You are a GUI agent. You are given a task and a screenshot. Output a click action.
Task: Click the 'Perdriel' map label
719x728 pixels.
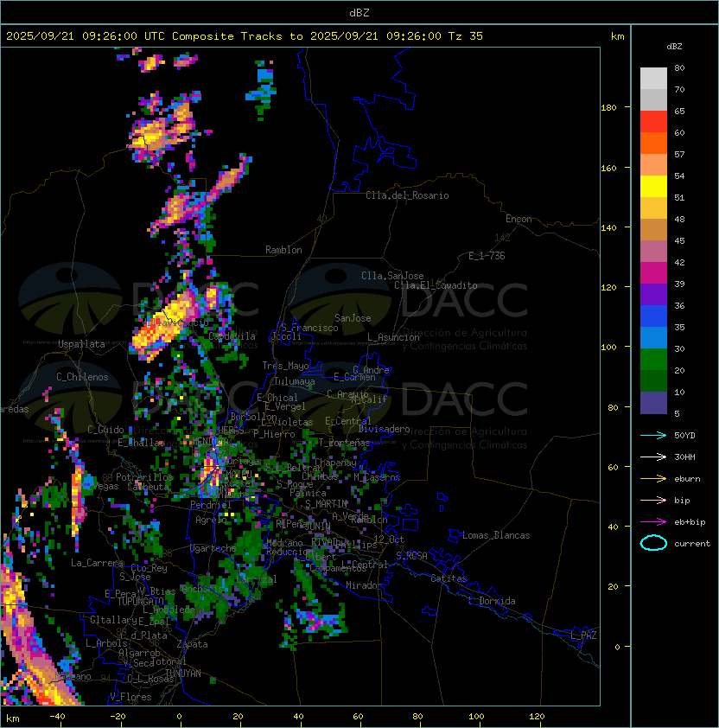pyautogui.click(x=211, y=505)
